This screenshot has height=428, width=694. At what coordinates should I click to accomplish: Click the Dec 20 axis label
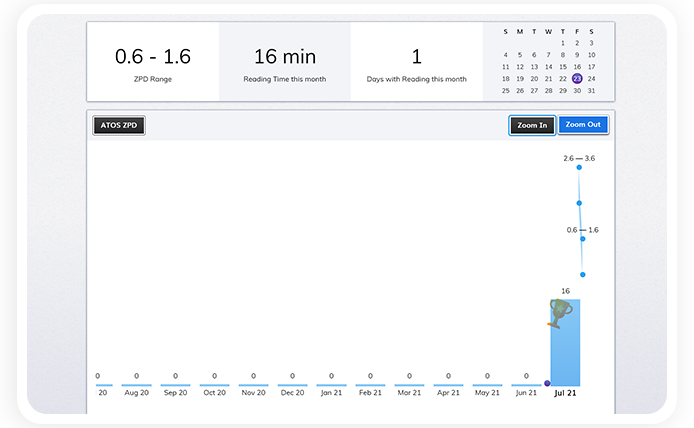coord(292,393)
